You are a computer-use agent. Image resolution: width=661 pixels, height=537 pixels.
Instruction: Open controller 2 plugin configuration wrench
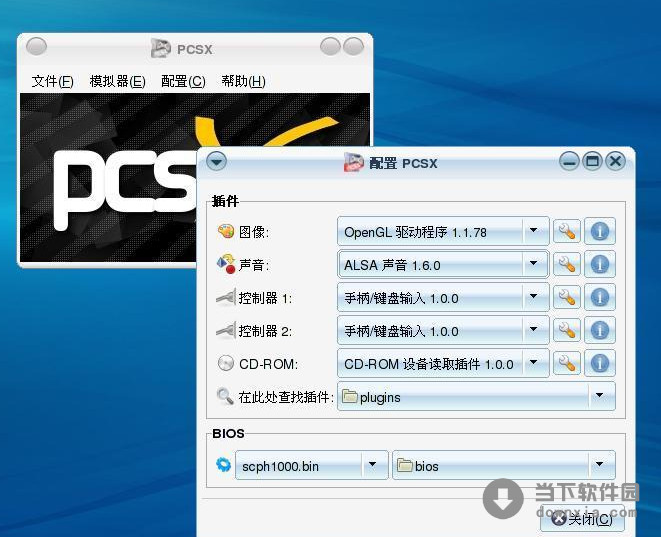point(567,330)
